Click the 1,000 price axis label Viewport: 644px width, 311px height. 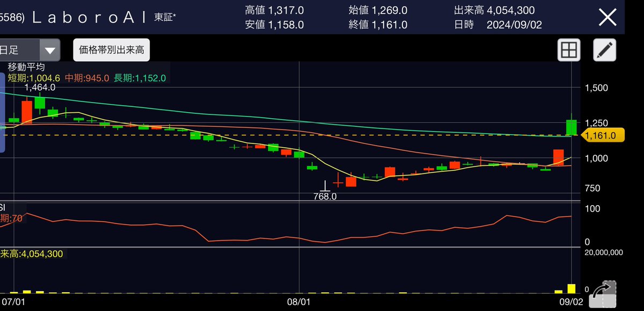click(596, 158)
